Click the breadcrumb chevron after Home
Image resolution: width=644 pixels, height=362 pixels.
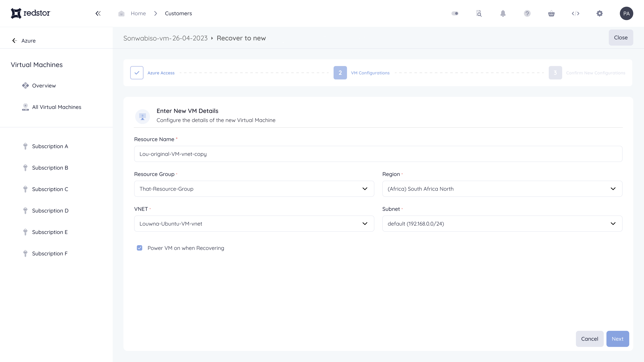tap(155, 13)
